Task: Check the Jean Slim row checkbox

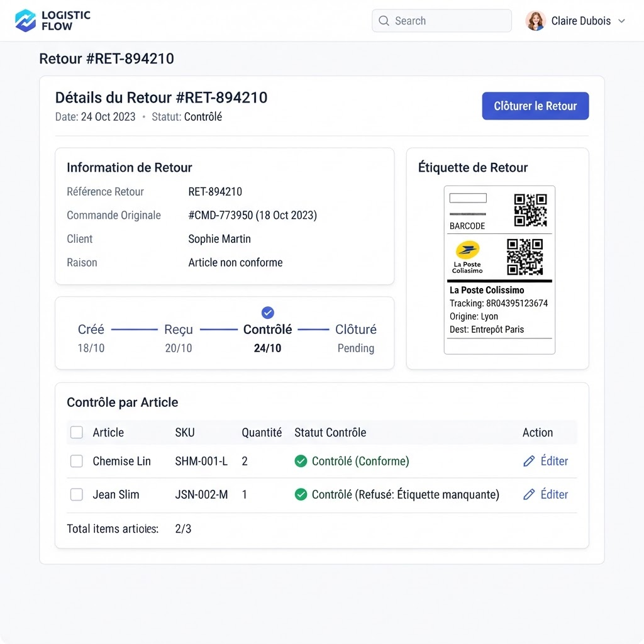Action: [76, 494]
